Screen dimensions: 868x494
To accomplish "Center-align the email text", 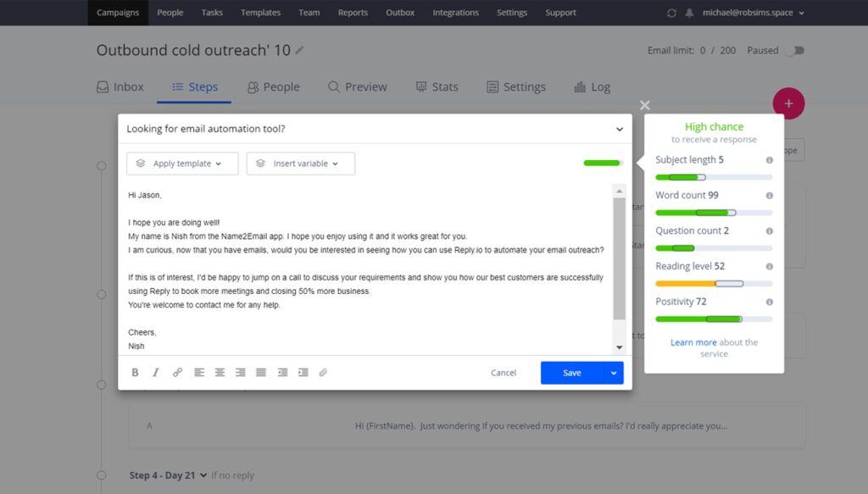I will pos(220,372).
